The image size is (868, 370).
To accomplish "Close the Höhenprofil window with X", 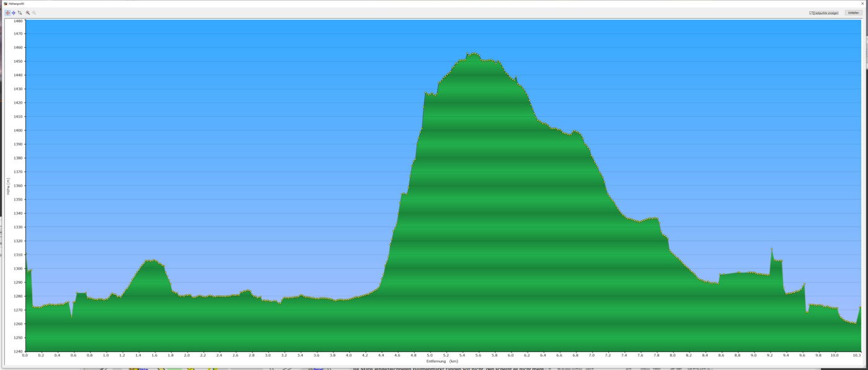I will (862, 4).
